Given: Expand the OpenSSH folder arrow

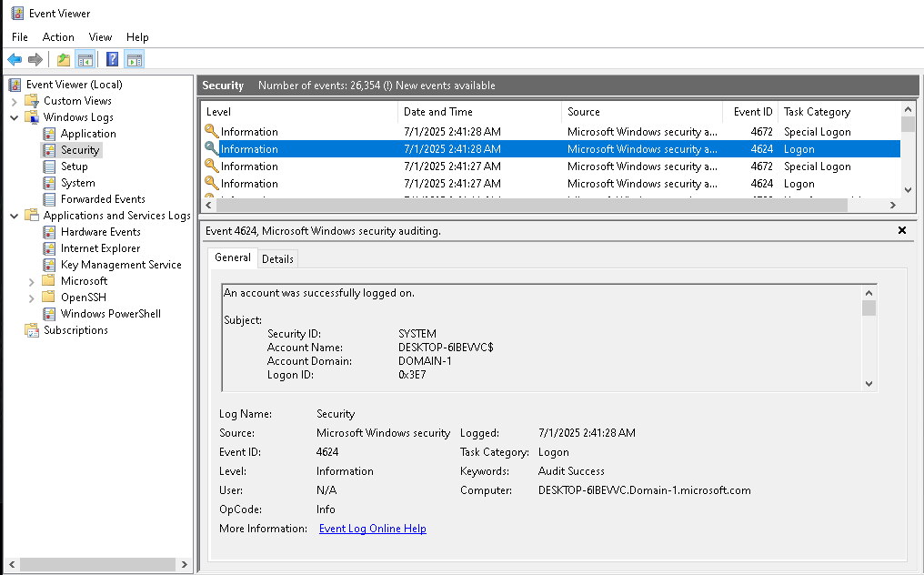Looking at the screenshot, I should click(x=32, y=298).
